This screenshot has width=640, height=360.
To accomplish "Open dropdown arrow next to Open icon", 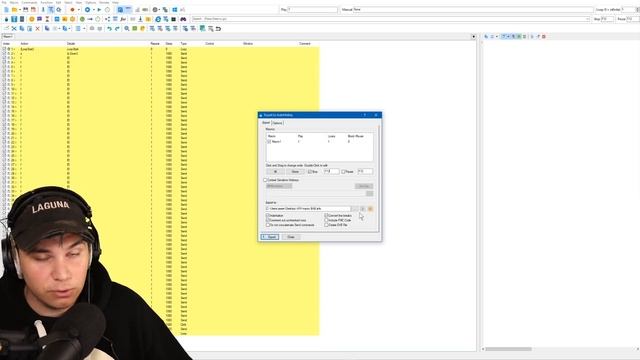I will tap(19, 9).
